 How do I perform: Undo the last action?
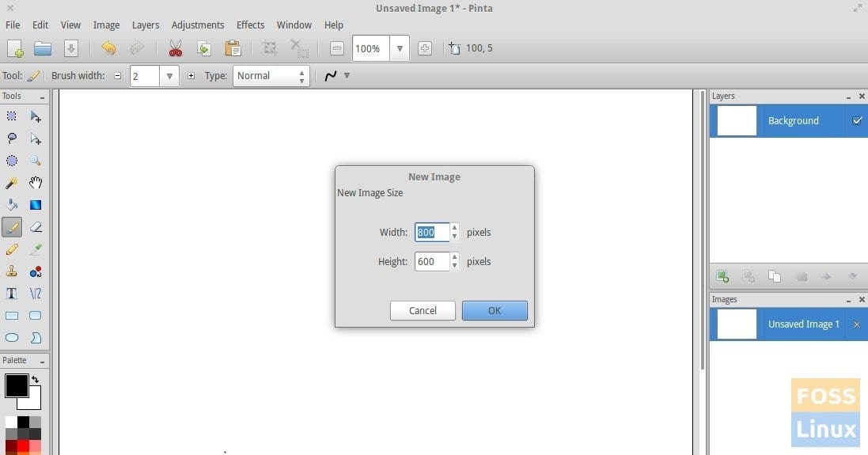108,49
